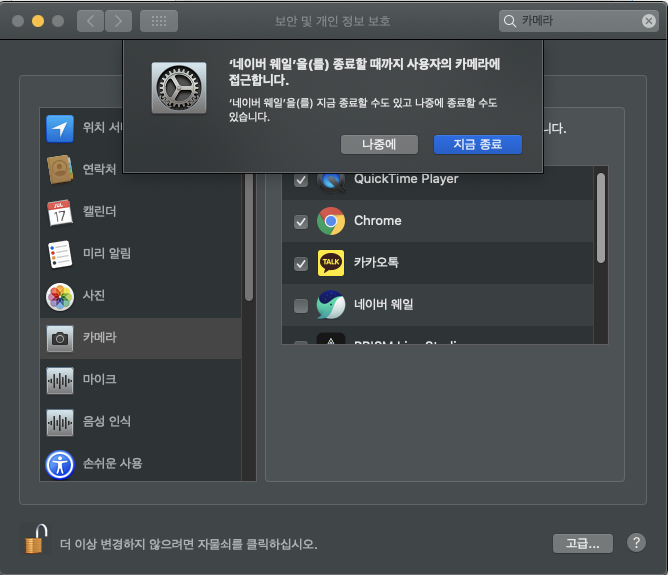Click the System Preferences gear icon in dialog
Viewport: 668px width, 575px height.
pos(179,88)
